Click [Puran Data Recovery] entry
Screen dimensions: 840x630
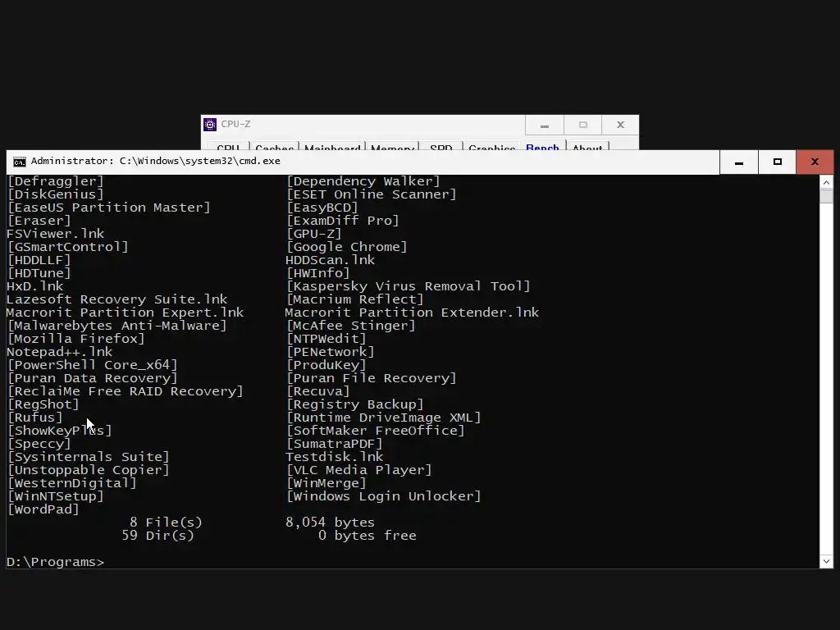[x=92, y=378]
